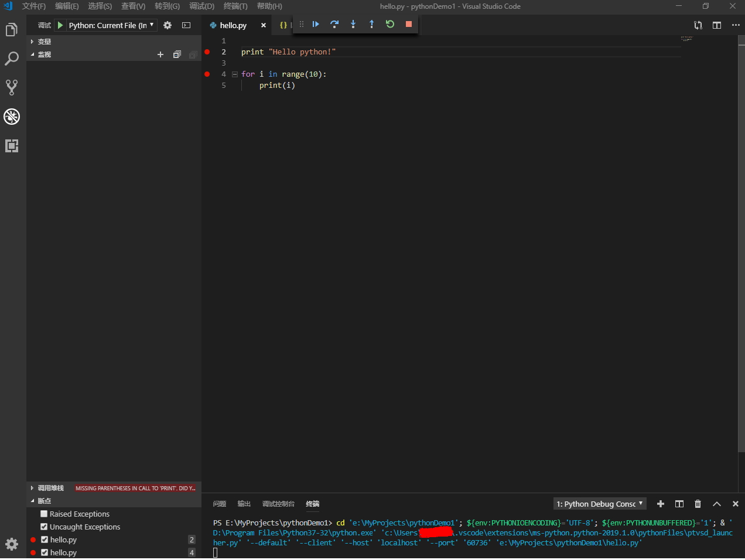Continue debugging from the debug toolbar

[x=316, y=24]
